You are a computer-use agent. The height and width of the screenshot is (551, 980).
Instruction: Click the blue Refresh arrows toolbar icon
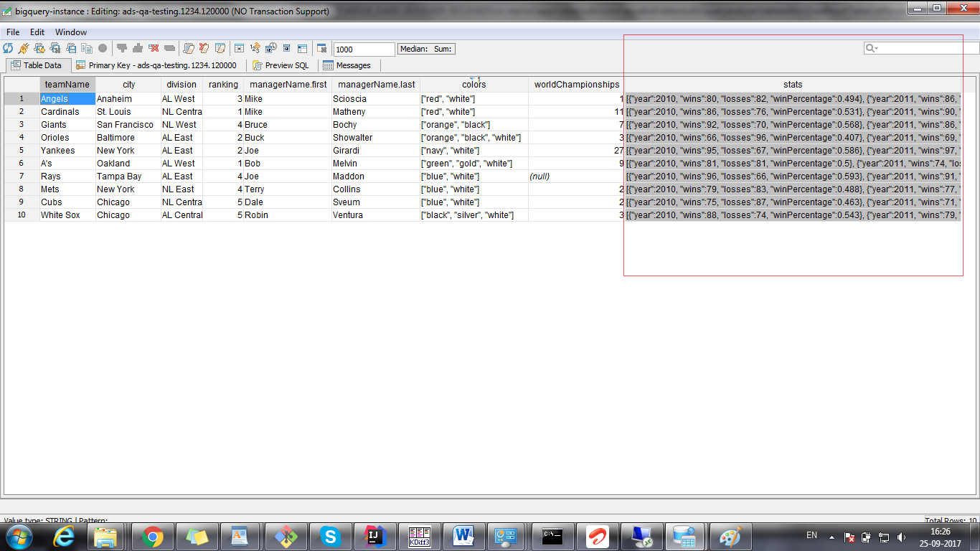[8, 48]
